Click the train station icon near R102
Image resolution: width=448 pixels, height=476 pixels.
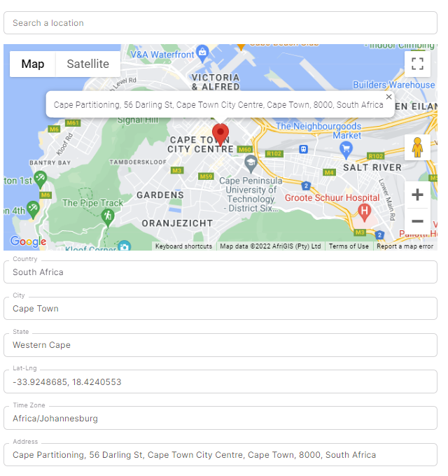pyautogui.click(x=304, y=149)
